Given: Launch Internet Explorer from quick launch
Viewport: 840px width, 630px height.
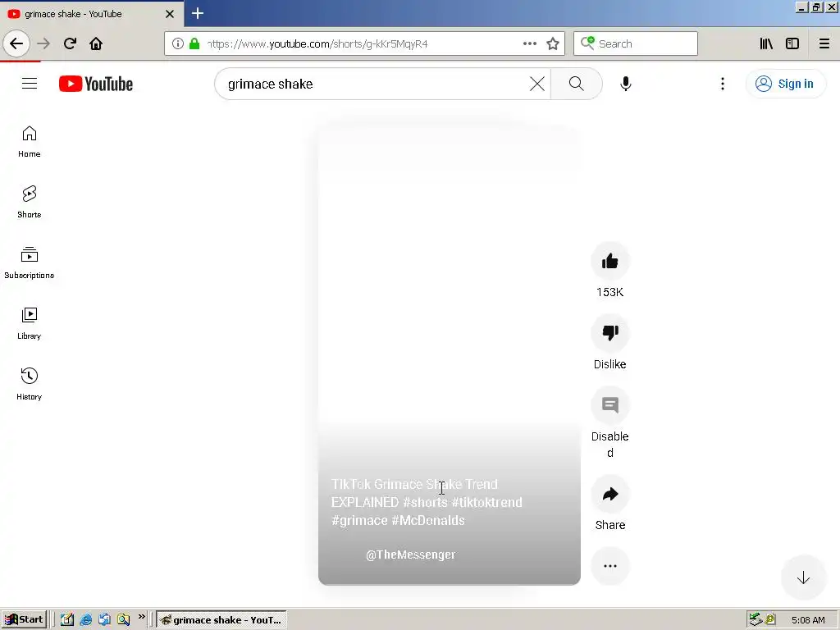Looking at the screenshot, I should [85, 620].
